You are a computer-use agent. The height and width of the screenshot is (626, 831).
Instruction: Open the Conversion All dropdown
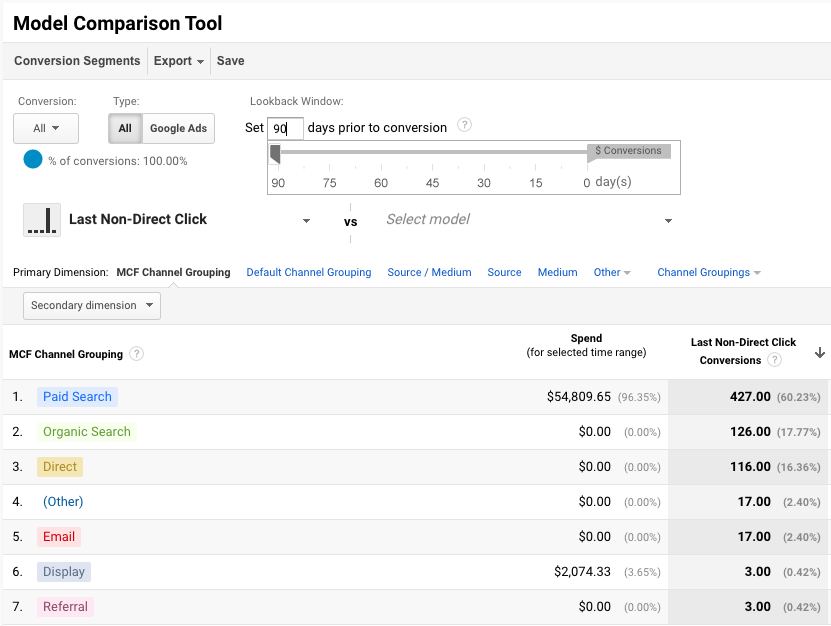pyautogui.click(x=46, y=128)
